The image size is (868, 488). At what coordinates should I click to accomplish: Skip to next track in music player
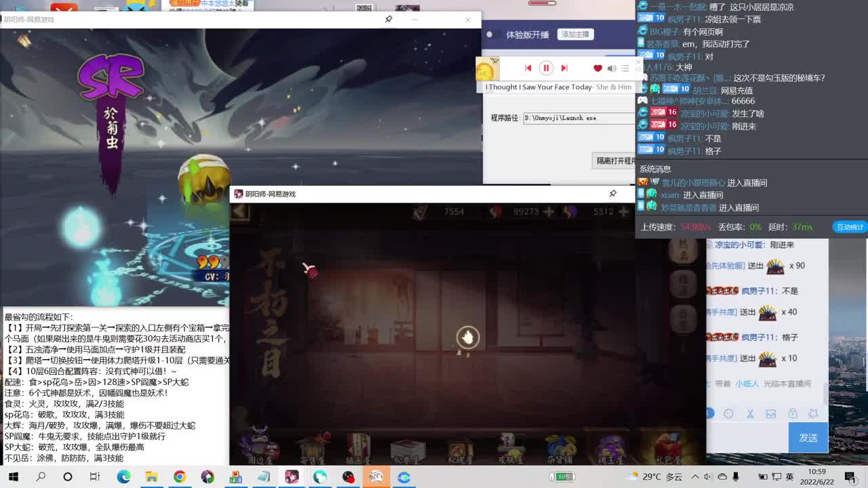pyautogui.click(x=564, y=68)
